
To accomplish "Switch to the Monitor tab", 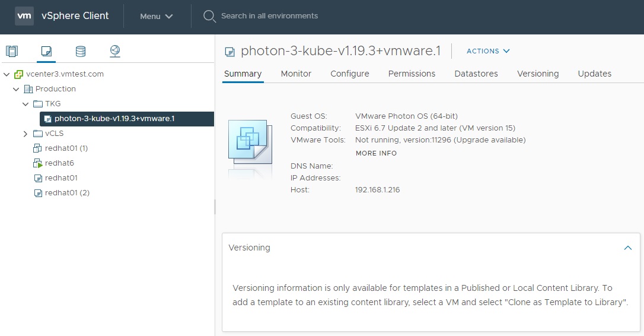I will [296, 74].
